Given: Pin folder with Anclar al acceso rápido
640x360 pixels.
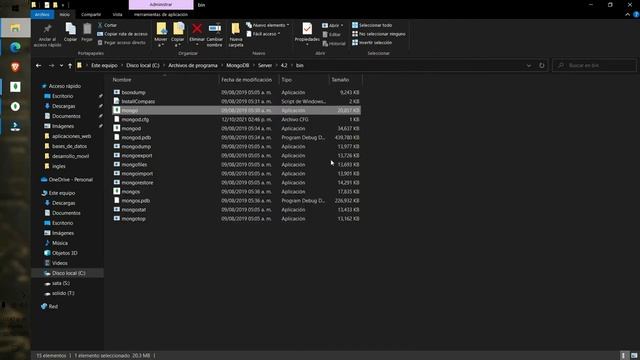Looking at the screenshot, I should pyautogui.click(x=47, y=35).
